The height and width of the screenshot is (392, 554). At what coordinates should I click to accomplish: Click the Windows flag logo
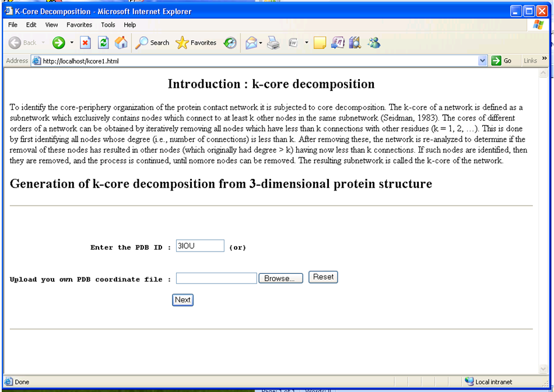coord(538,24)
